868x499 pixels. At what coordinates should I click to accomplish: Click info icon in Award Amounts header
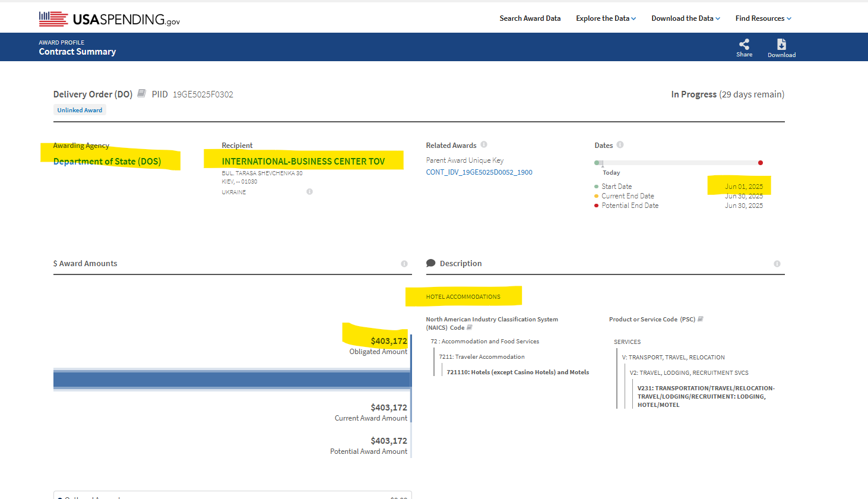click(404, 264)
